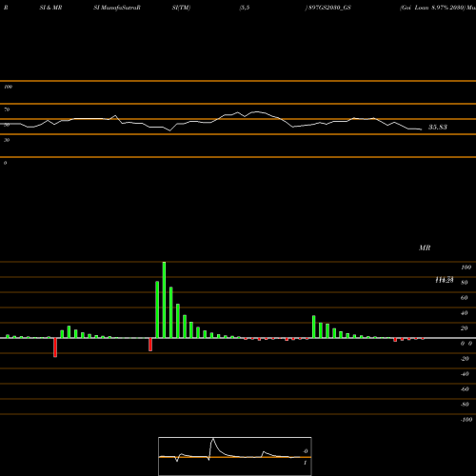Click the (5,5 parameter text in header
This screenshot has width=476, height=476.
245,8
